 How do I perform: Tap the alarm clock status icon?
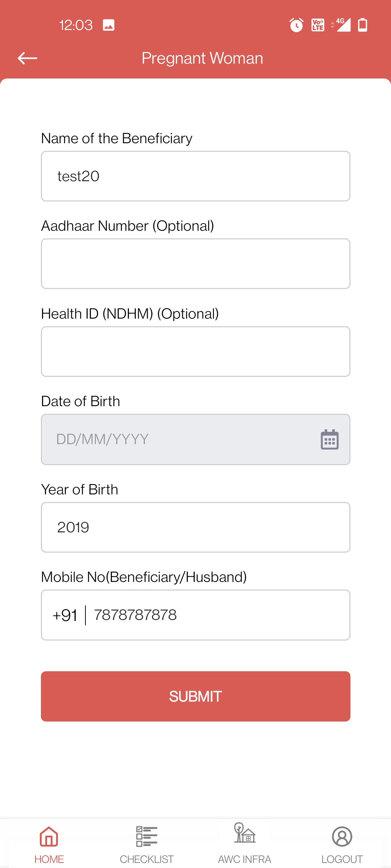pos(296,25)
